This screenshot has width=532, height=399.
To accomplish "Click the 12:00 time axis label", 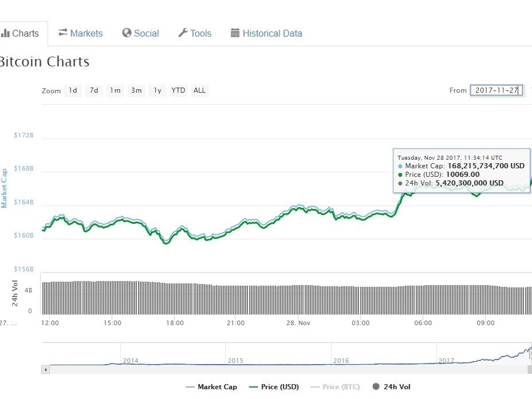I will (x=50, y=323).
